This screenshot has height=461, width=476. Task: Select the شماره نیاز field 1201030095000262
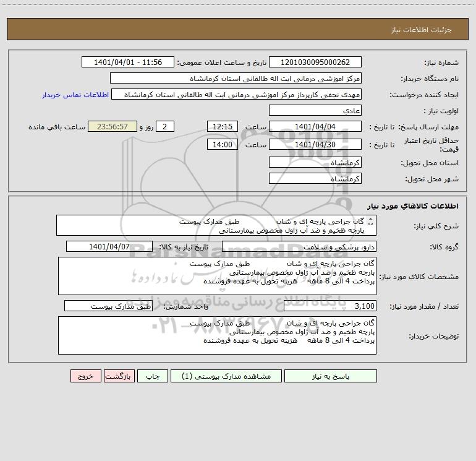[315, 62]
